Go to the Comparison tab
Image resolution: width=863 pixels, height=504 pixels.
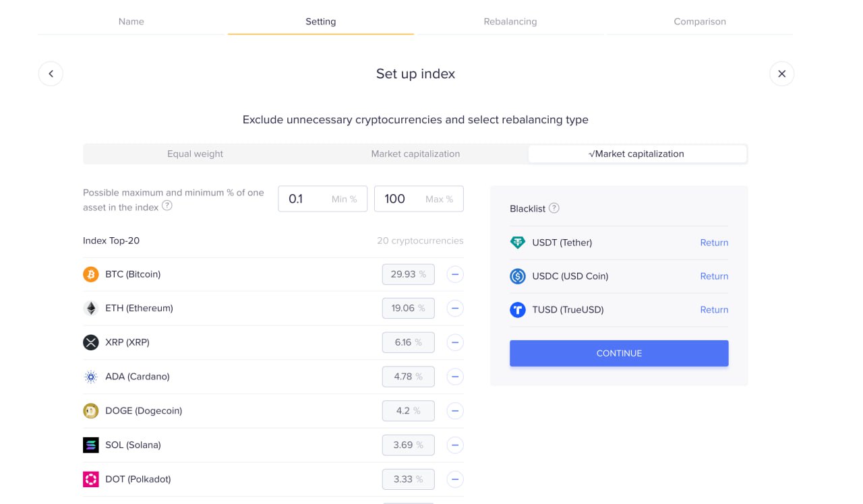699,22
